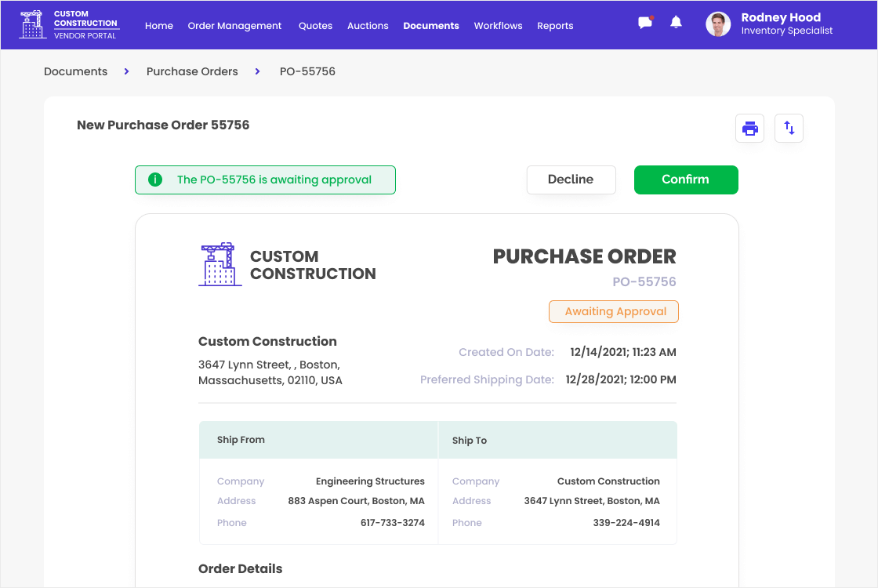Viewport: 878px width, 588px height.
Task: Decline the purchase order
Action: (x=570, y=180)
